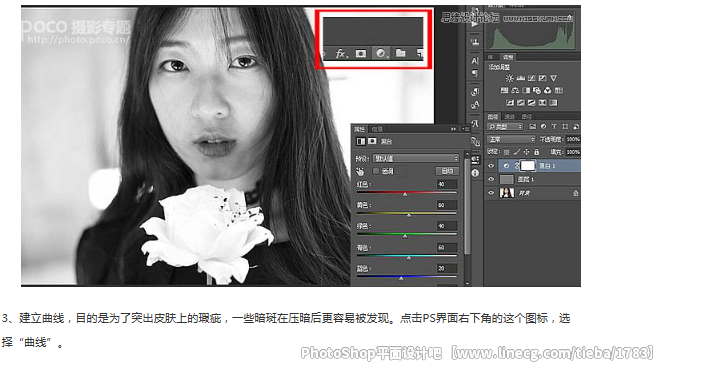
Task: Select the on-image targeted adjustment hand tool
Action: point(360,171)
